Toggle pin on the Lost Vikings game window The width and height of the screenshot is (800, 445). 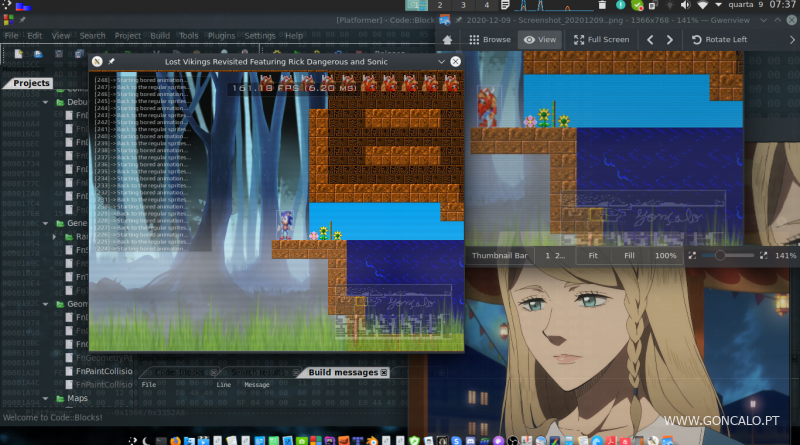[x=111, y=62]
